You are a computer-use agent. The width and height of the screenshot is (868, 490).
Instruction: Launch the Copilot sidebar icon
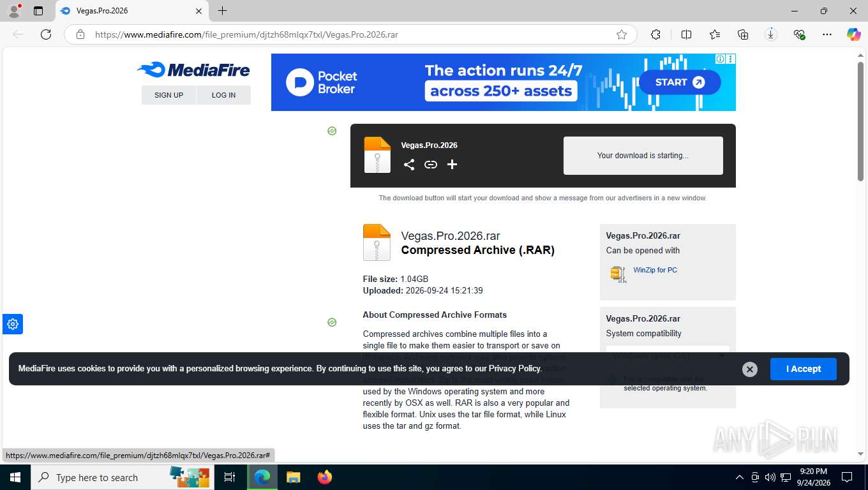pyautogui.click(x=854, y=34)
